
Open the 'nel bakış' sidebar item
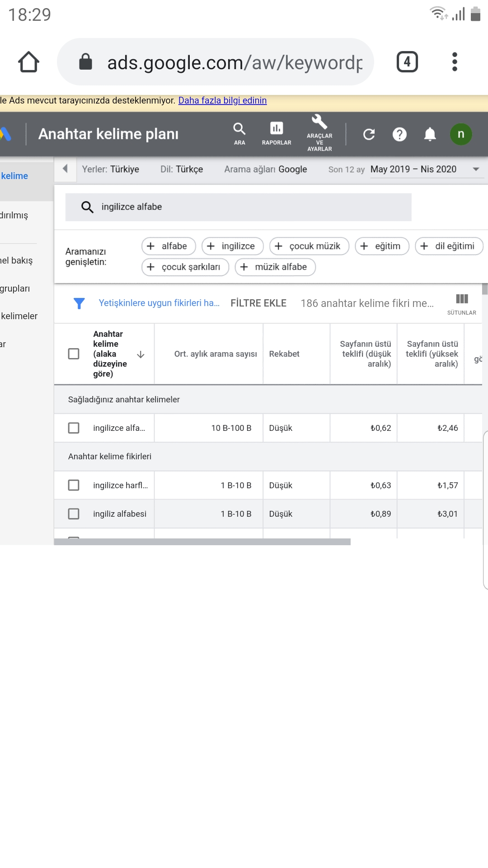point(16,260)
